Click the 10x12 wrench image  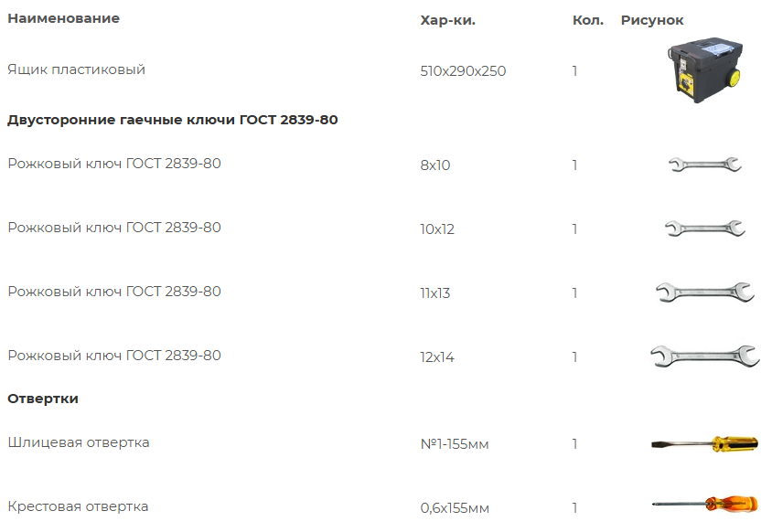pyautogui.click(x=704, y=229)
